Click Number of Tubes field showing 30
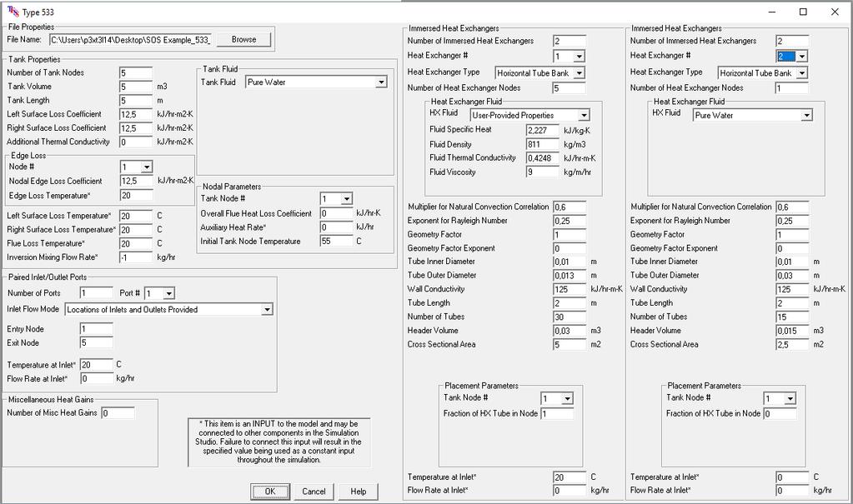 (x=570, y=317)
